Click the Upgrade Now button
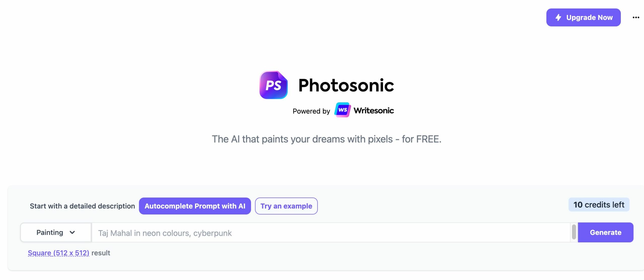Image resolution: width=644 pixels, height=280 pixels. [583, 17]
